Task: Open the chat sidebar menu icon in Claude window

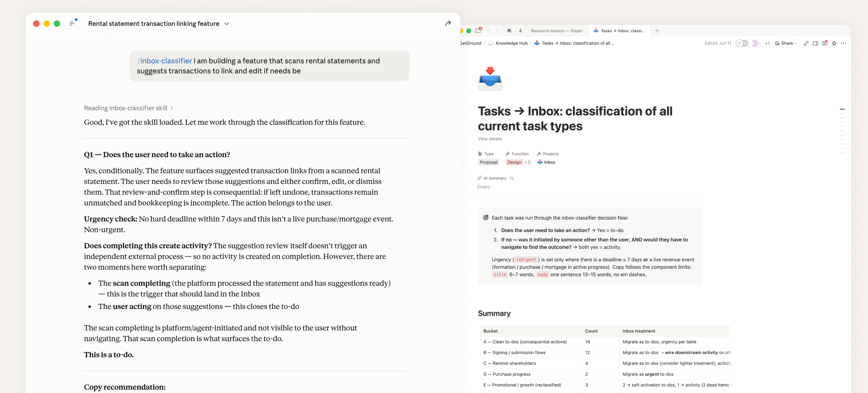Action: (72, 23)
